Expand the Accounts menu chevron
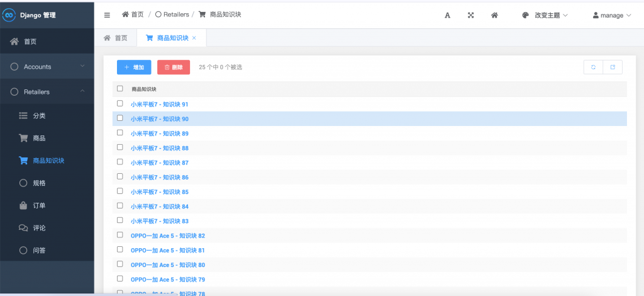Image resolution: width=644 pixels, height=296 pixels. [82, 65]
